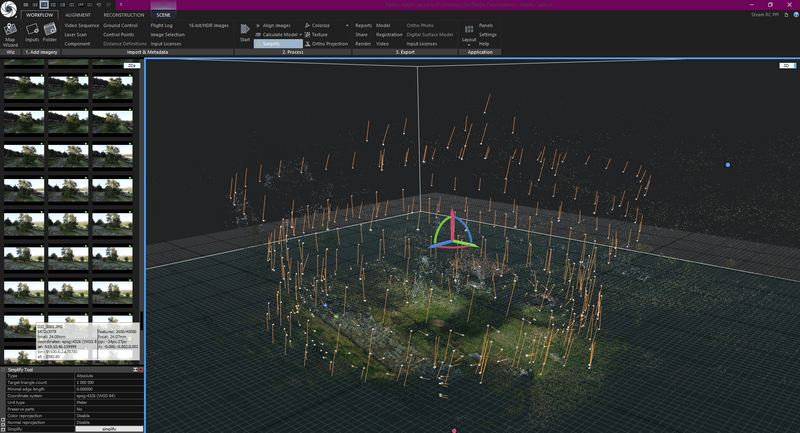Image resolution: width=800 pixels, height=433 pixels.
Task: Click Image Selection import
Action: point(168,35)
